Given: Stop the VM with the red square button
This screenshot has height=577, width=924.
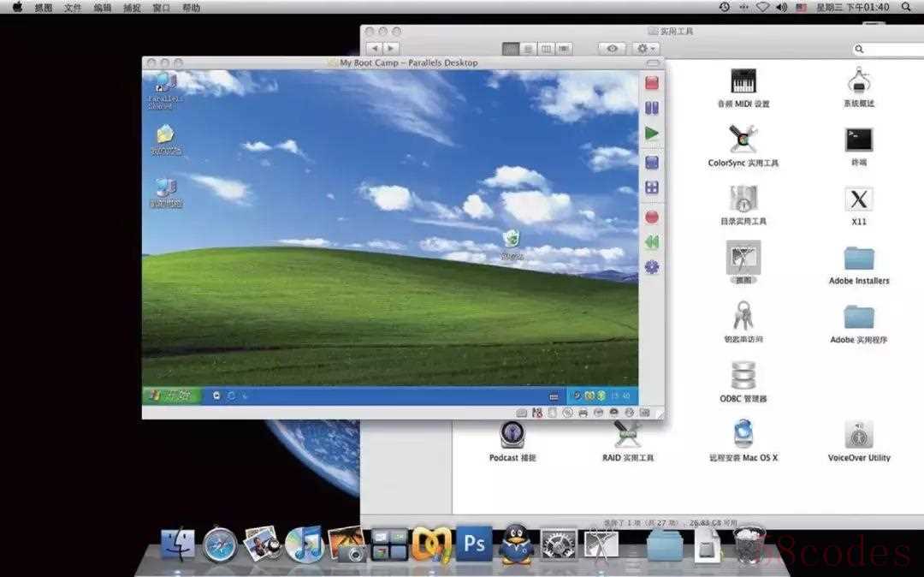Looking at the screenshot, I should tap(652, 82).
